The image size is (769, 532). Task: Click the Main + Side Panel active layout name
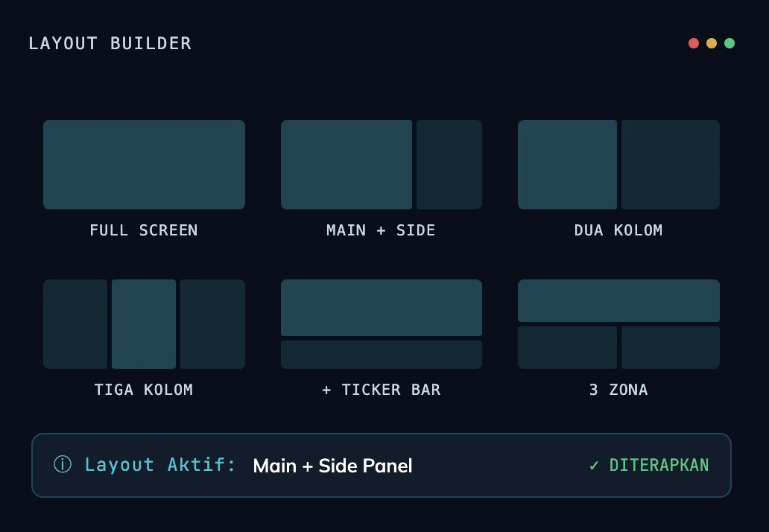pyautogui.click(x=332, y=466)
